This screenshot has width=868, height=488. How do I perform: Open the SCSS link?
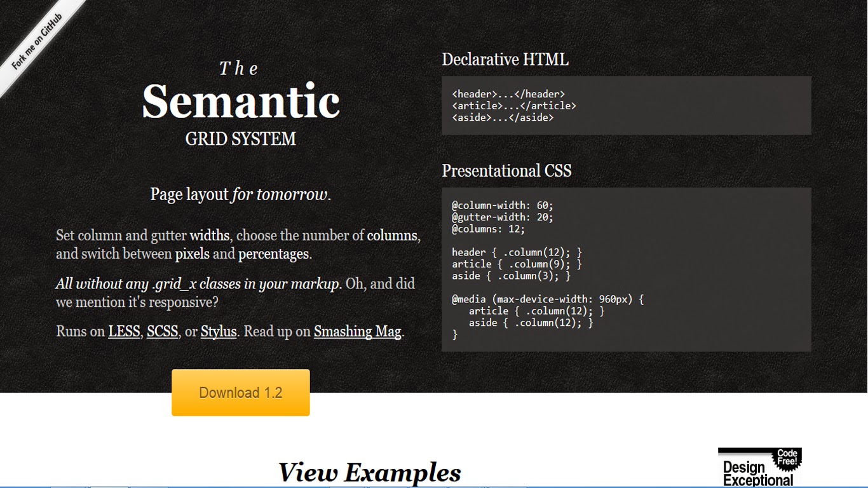pyautogui.click(x=162, y=332)
